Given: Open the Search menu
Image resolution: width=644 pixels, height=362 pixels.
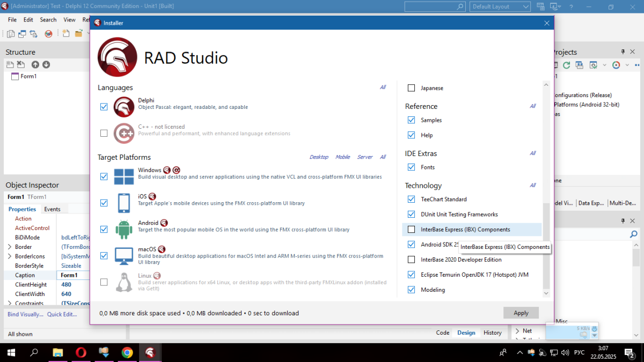Looking at the screenshot, I should point(48,20).
